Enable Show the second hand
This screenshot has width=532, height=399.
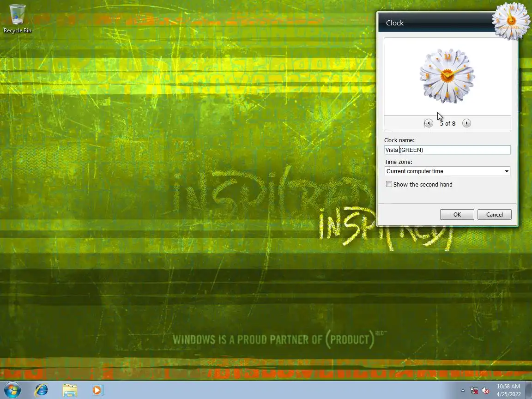tap(389, 184)
